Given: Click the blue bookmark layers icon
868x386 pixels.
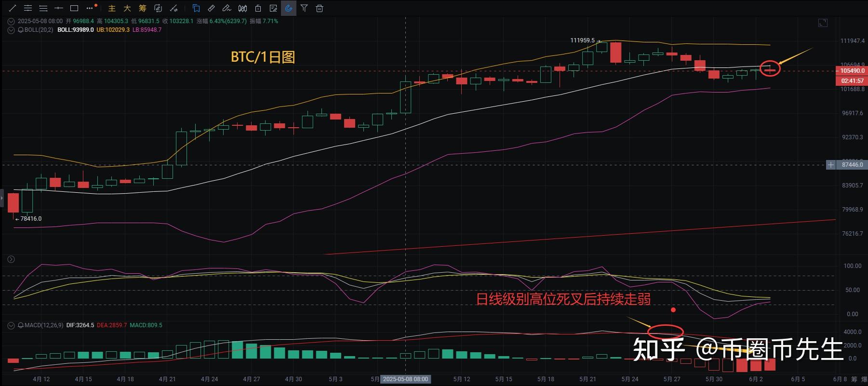Looking at the screenshot, I should (x=196, y=8).
